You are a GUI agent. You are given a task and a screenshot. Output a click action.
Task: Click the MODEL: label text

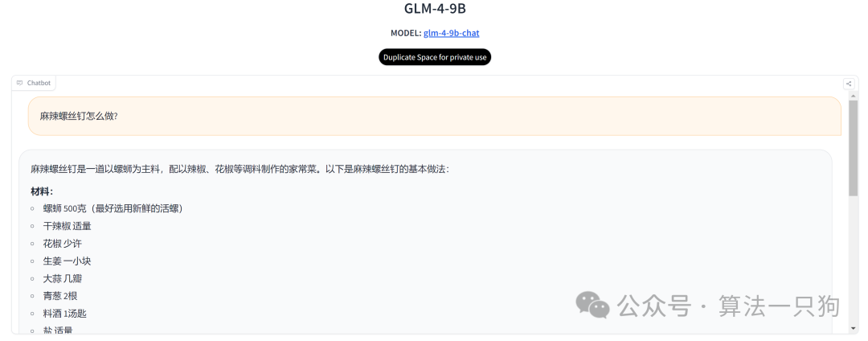(406, 33)
